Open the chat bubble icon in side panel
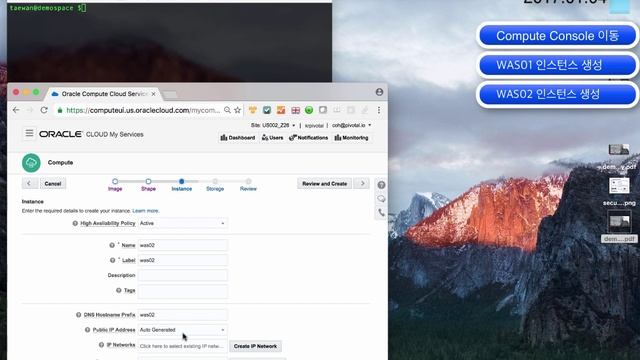This screenshot has width=640, height=360. pos(381,199)
